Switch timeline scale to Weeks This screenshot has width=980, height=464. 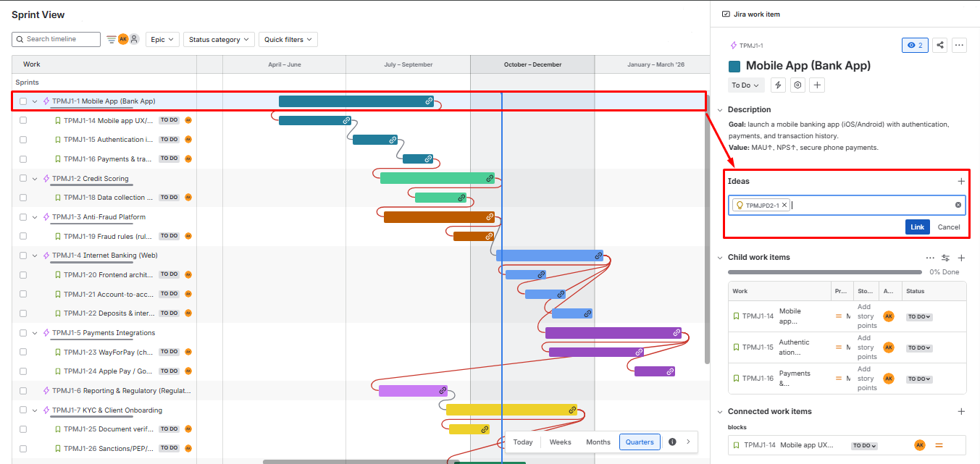click(560, 442)
